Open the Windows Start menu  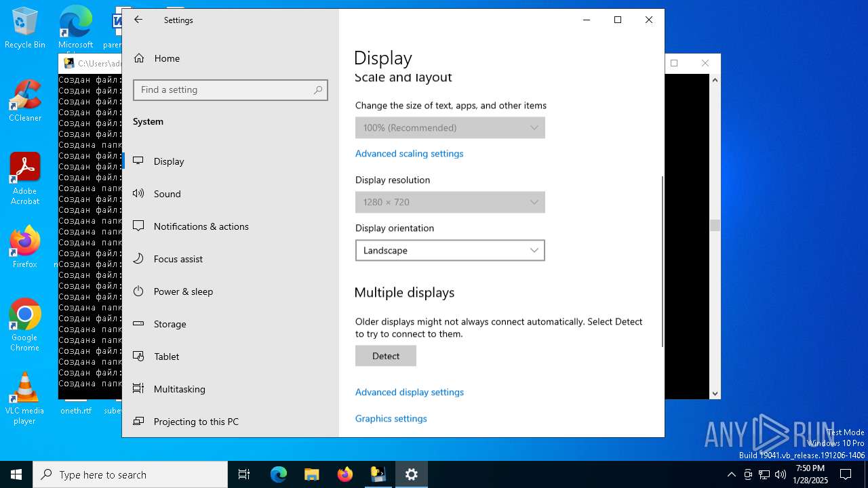coord(16,474)
